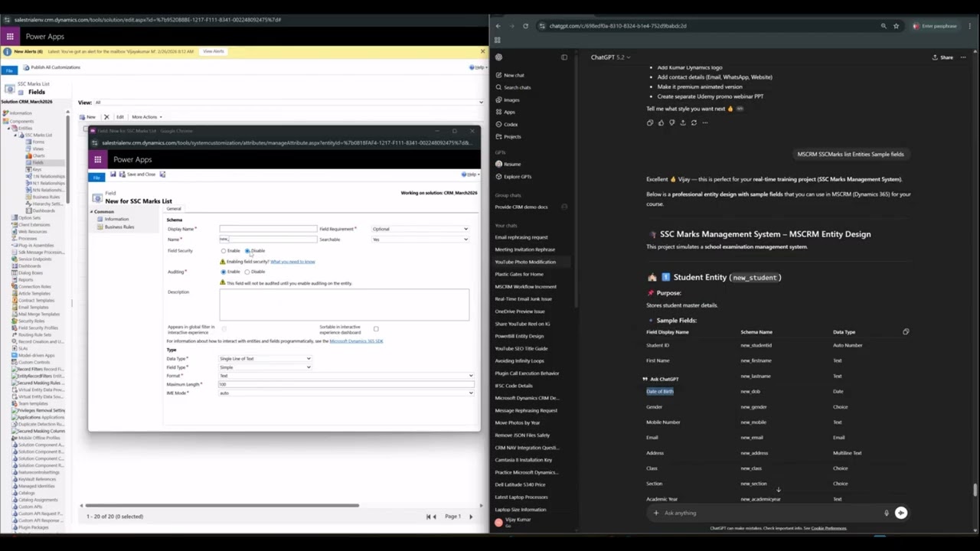The image size is (980, 551).
Task: Open the Microsoft Dynamics 365 SDK link
Action: 356,341
